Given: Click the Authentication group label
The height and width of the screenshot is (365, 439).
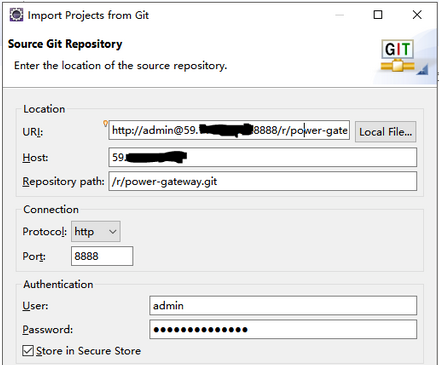Looking at the screenshot, I should pyautogui.click(x=58, y=284).
